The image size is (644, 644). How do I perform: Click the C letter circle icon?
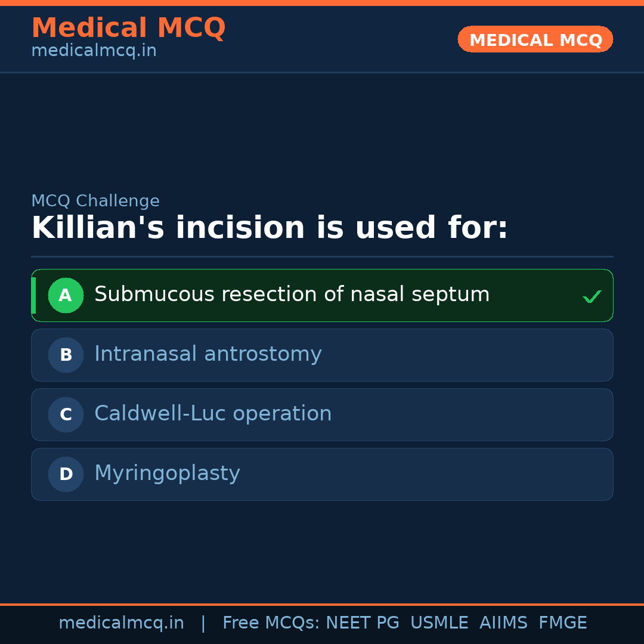click(x=66, y=414)
